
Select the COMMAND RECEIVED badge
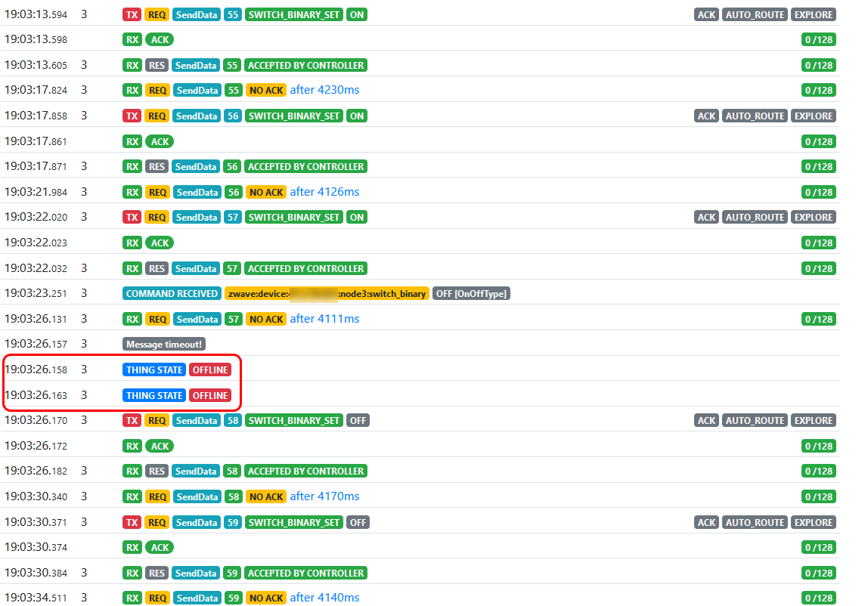click(x=172, y=293)
